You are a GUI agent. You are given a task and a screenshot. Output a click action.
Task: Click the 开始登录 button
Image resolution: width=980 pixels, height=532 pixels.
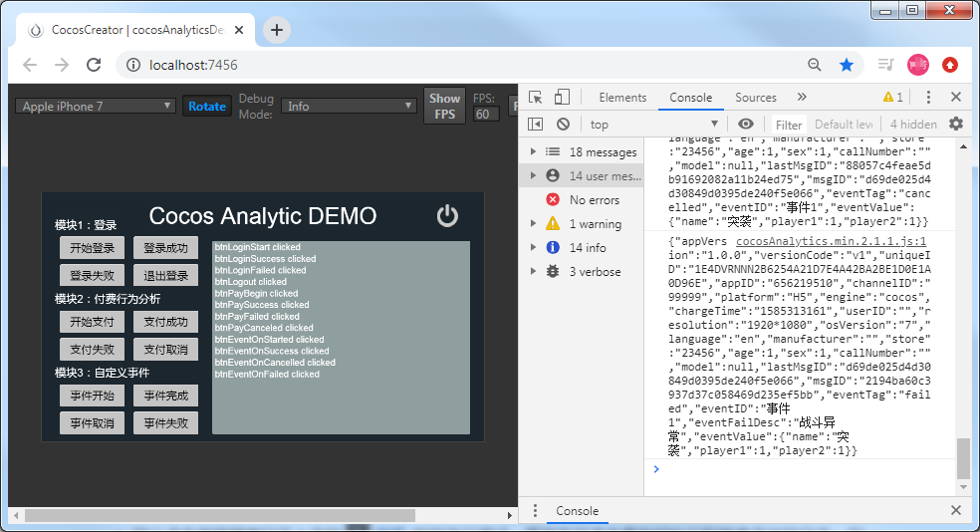coord(92,247)
